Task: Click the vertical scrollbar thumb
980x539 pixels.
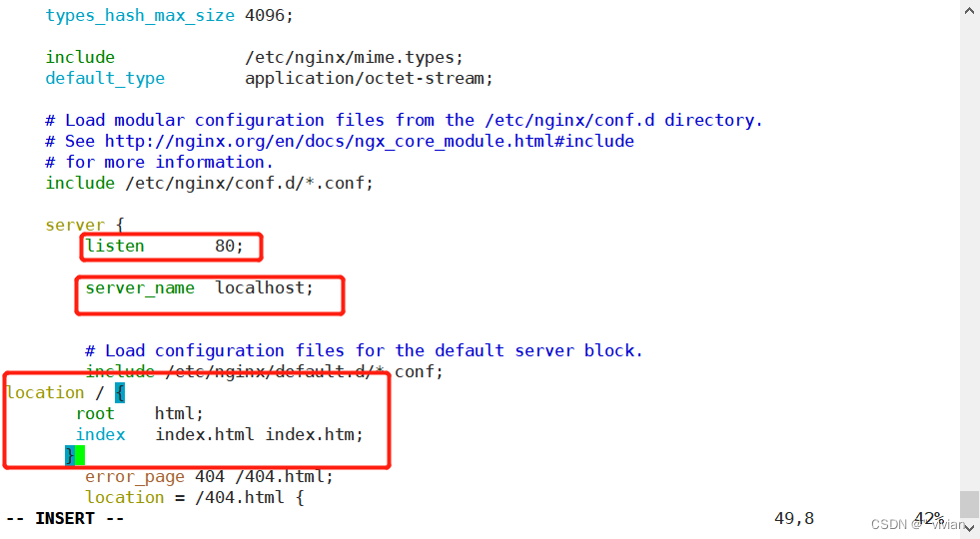Action: [969, 504]
